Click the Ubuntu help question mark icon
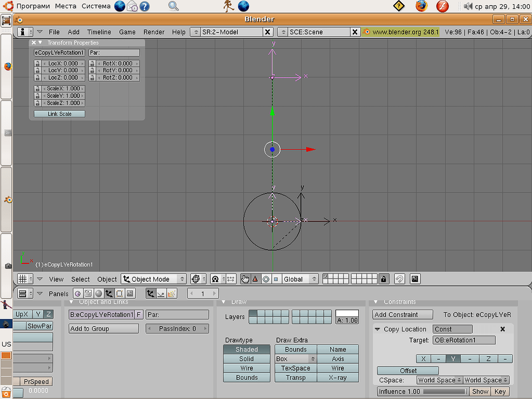 (144, 6)
